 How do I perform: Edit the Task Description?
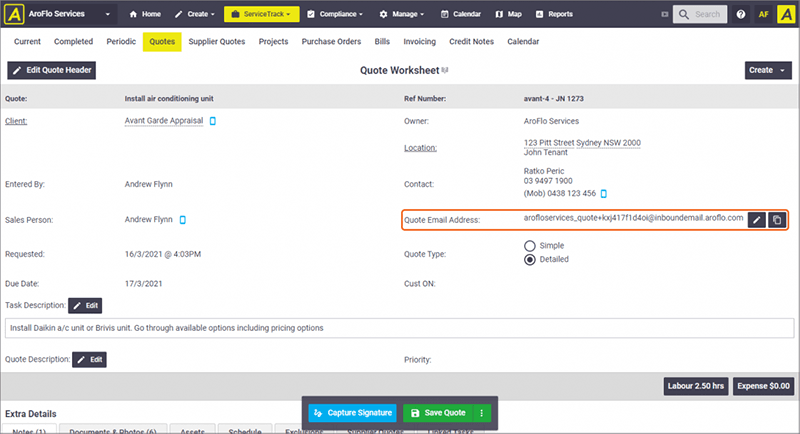pos(85,305)
